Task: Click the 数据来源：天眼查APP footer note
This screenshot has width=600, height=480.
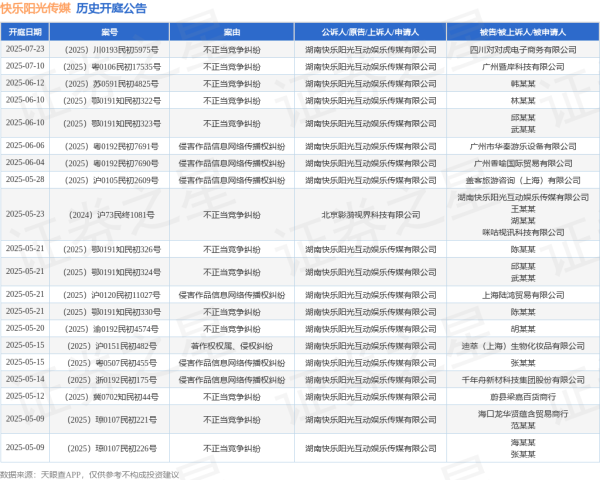Action: (x=90, y=475)
